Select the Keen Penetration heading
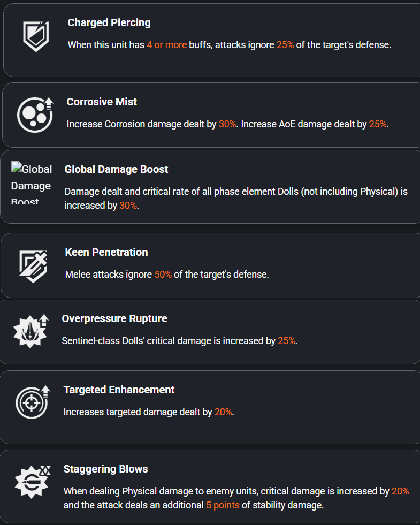The width and height of the screenshot is (420, 525). coord(106,252)
